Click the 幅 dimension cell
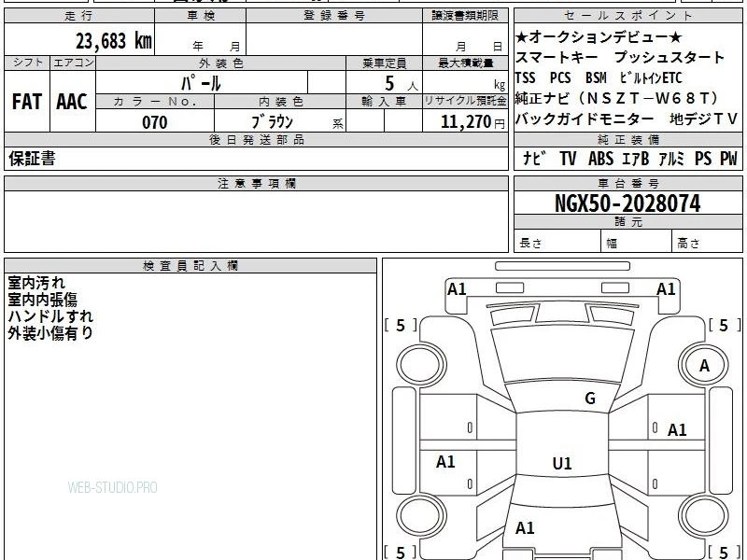 636,242
